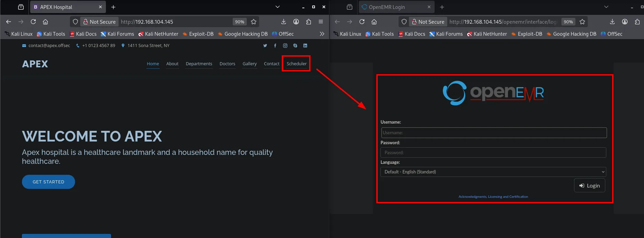The image size is (644, 238).
Task: Open list all tabs arrow, left browser
Action: tap(278, 7)
